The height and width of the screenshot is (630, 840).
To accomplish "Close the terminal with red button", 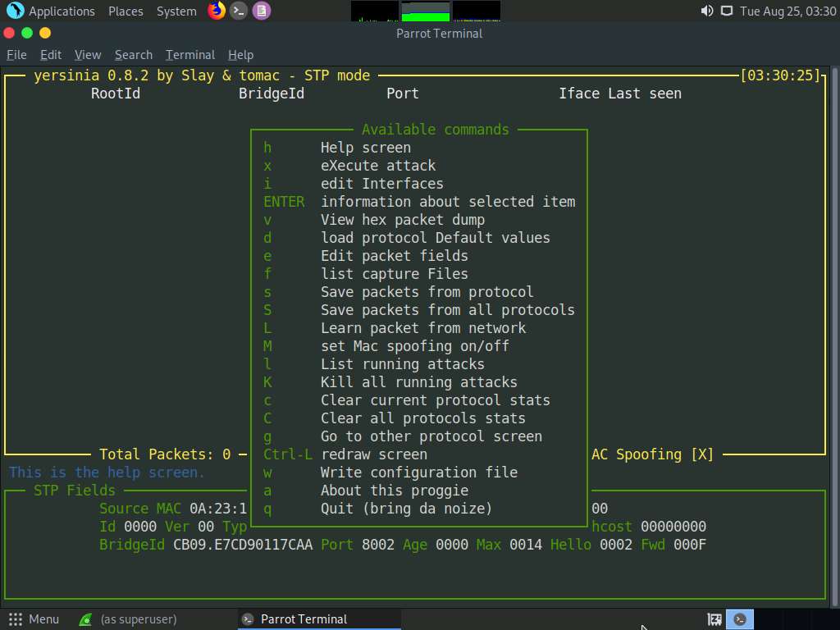I will pyautogui.click(x=9, y=33).
